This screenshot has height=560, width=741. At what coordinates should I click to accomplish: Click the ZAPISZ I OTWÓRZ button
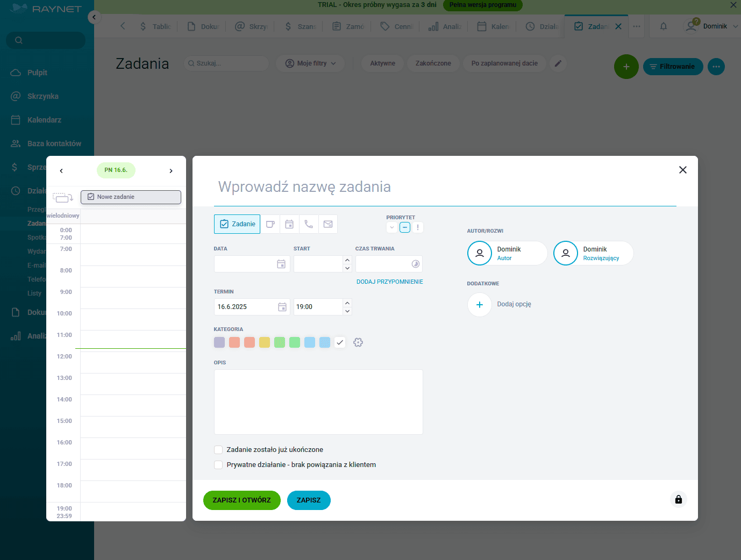(241, 500)
